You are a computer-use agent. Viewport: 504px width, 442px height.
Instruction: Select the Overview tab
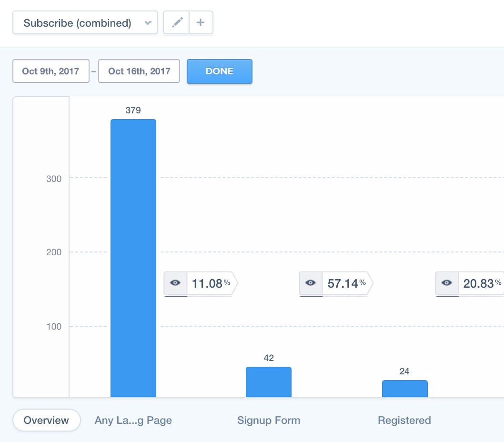(46, 420)
